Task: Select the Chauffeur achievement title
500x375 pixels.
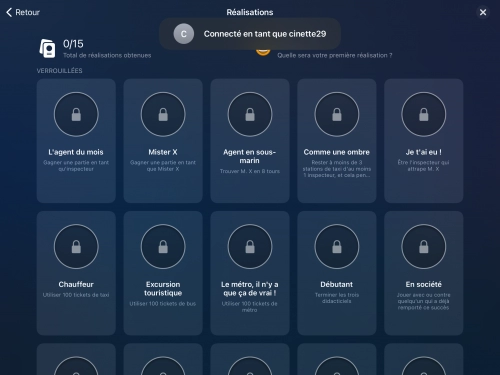Action: point(76,284)
